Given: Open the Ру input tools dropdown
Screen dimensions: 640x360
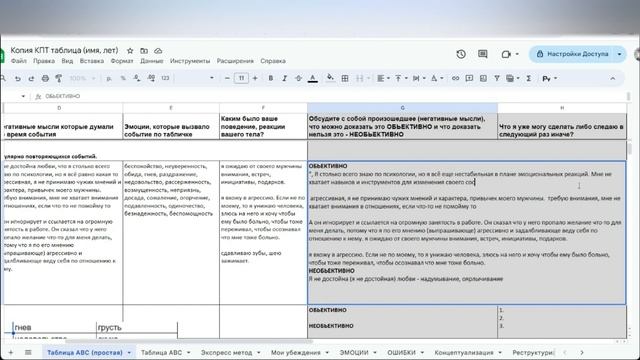Looking at the screenshot, I should point(549,78).
